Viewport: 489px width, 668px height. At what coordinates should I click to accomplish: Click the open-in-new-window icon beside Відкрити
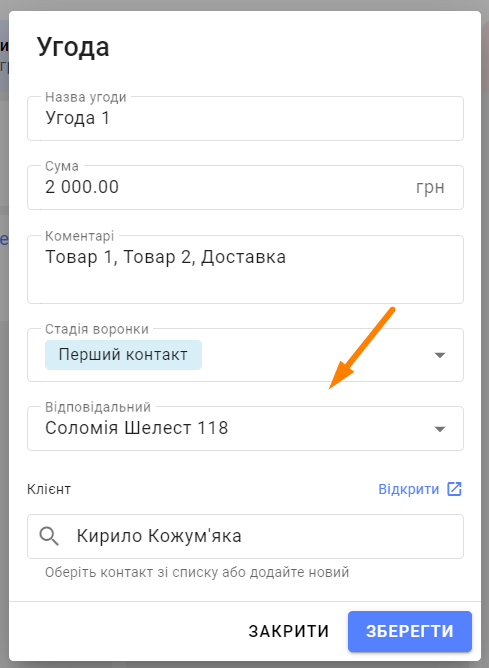click(454, 489)
